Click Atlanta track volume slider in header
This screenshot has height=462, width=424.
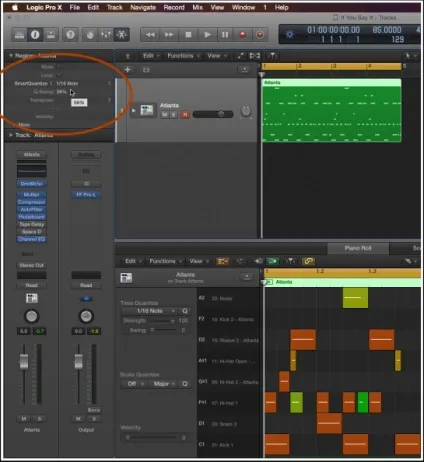pos(213,114)
